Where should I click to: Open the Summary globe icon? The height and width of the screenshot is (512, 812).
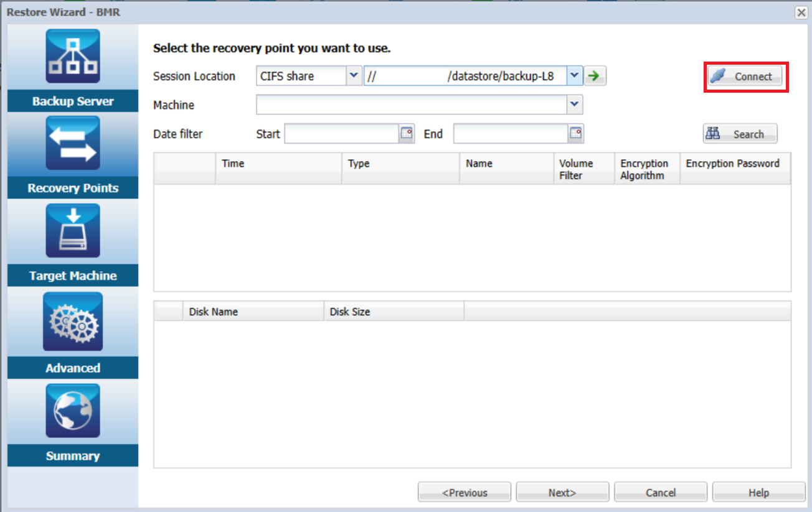pos(73,411)
